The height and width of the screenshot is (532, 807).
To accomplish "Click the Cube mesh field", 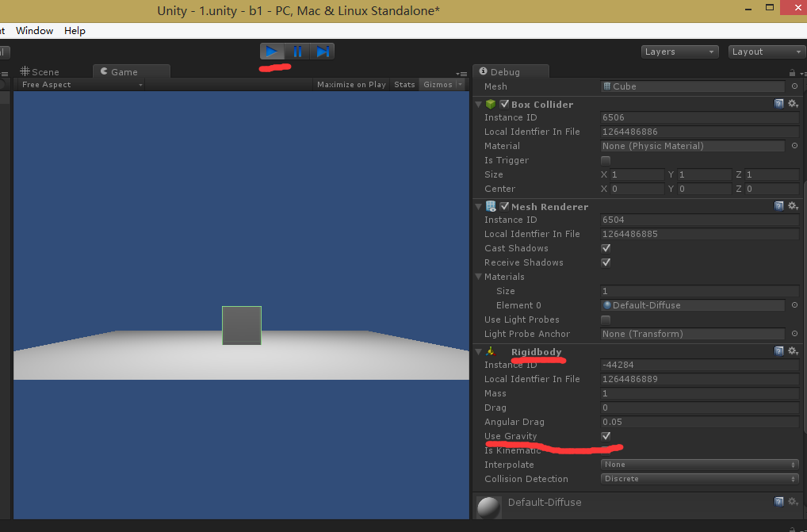I will (x=693, y=86).
